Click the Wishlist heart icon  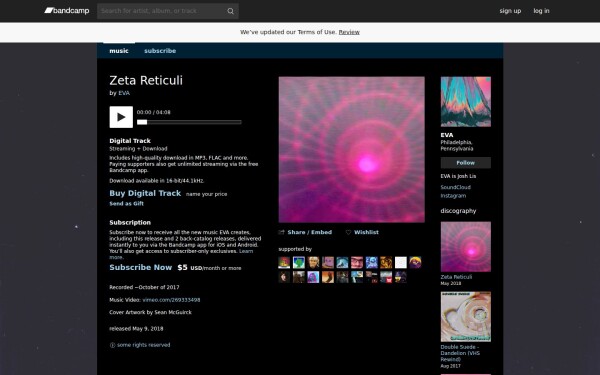click(348, 232)
